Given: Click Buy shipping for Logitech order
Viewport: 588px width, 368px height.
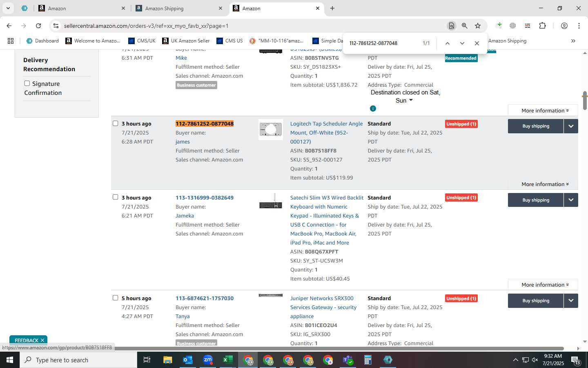Looking at the screenshot, I should (x=536, y=126).
